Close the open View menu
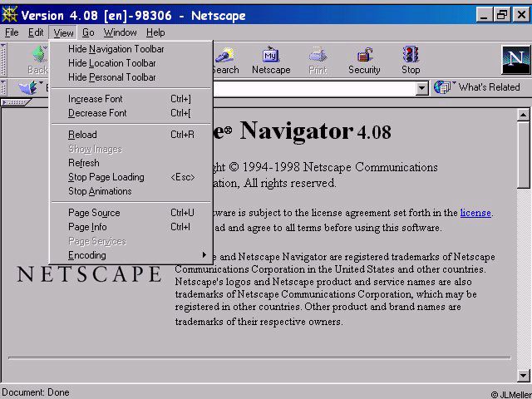 (63, 33)
